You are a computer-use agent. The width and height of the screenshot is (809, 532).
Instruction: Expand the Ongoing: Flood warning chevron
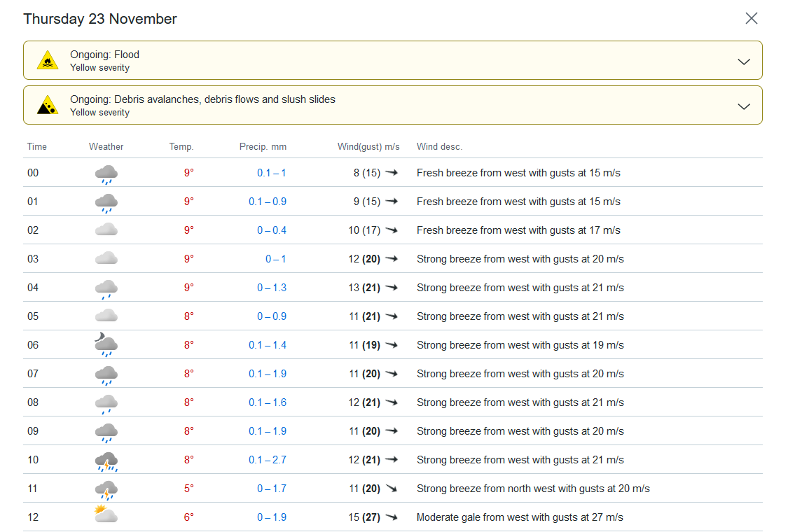744,62
